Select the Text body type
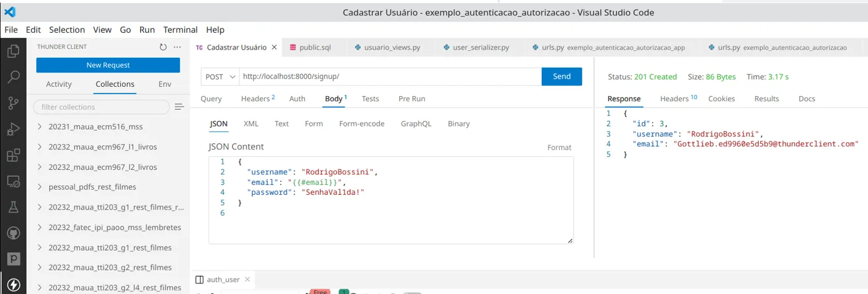The image size is (868, 294). (x=281, y=124)
